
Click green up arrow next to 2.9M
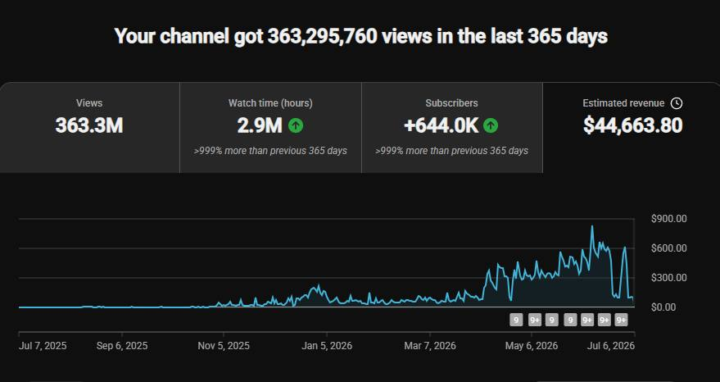[x=296, y=125]
